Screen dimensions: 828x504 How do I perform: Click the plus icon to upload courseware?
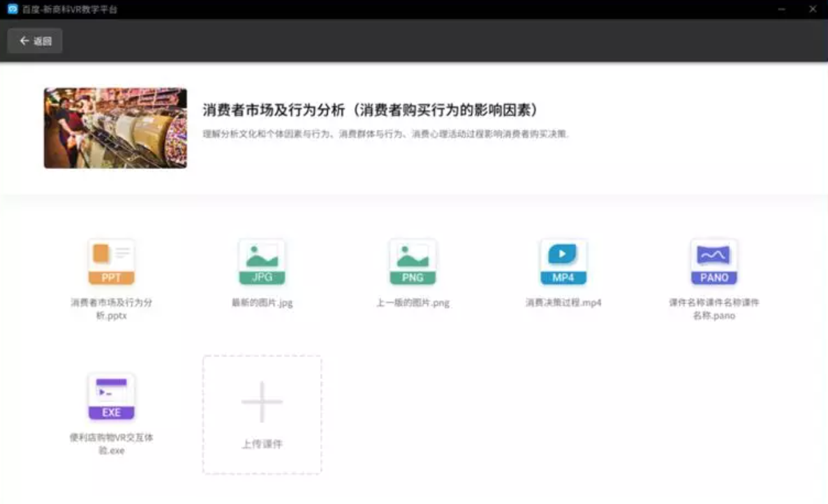click(x=262, y=402)
